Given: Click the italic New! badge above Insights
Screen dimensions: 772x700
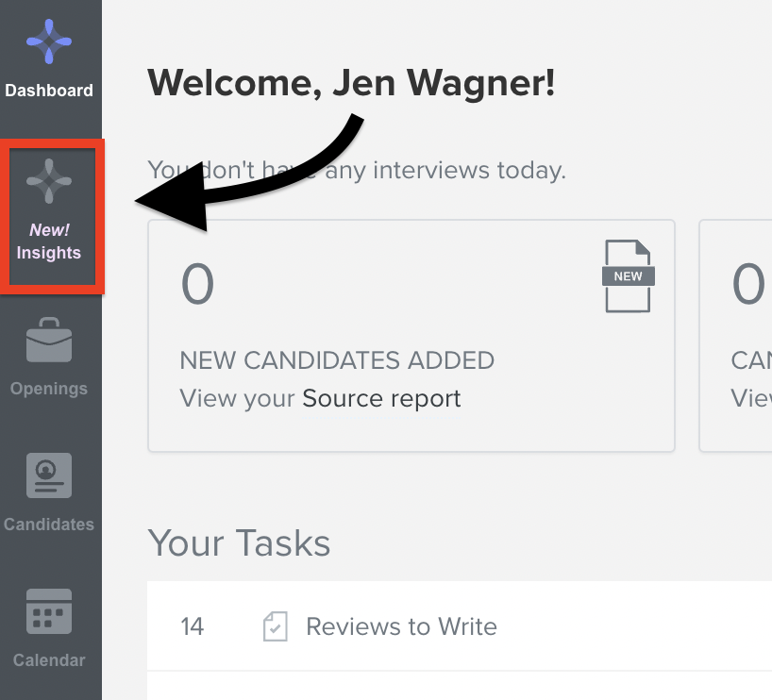Looking at the screenshot, I should [49, 230].
